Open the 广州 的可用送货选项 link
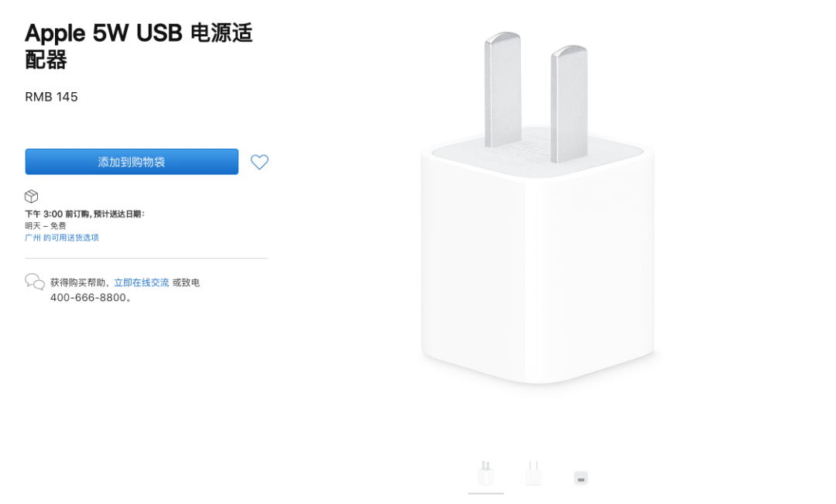Image resolution: width=836 pixels, height=504 pixels. click(x=62, y=238)
